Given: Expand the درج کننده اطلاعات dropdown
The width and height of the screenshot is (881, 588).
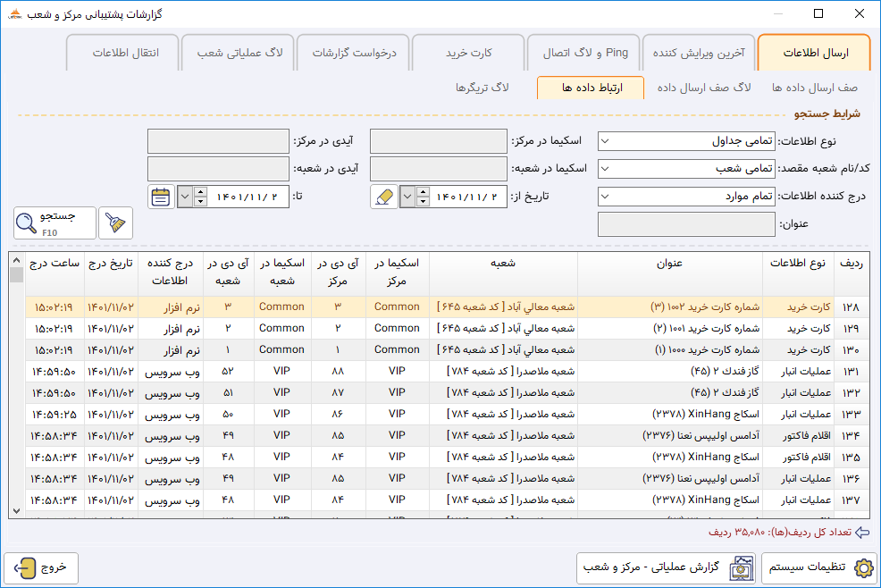Looking at the screenshot, I should 605,197.
